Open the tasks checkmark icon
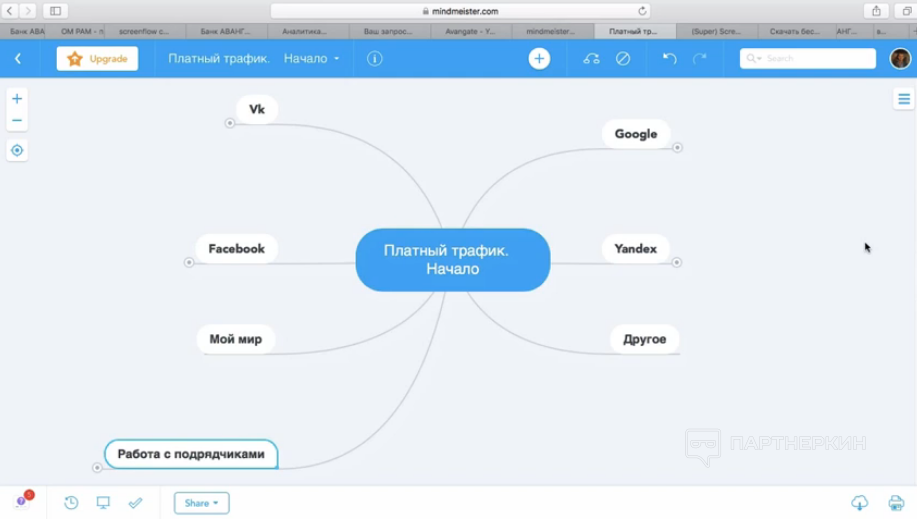This screenshot has height=519, width=917. pyautogui.click(x=135, y=503)
